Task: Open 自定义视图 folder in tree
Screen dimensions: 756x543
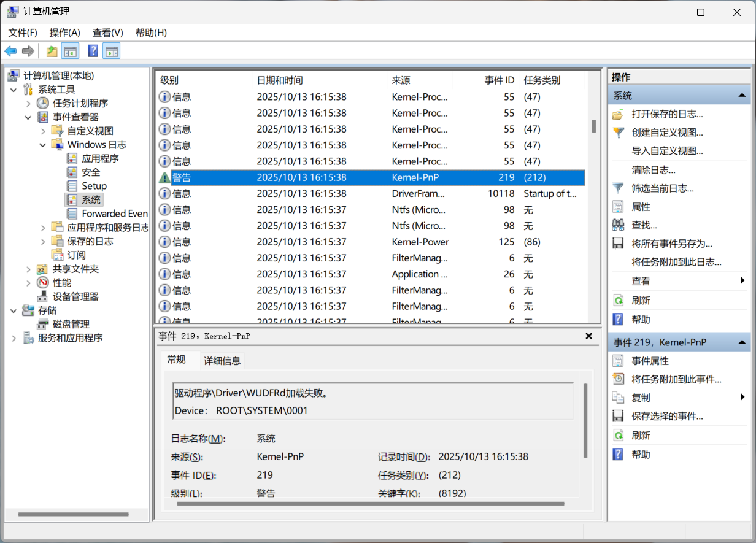Action: pos(90,131)
